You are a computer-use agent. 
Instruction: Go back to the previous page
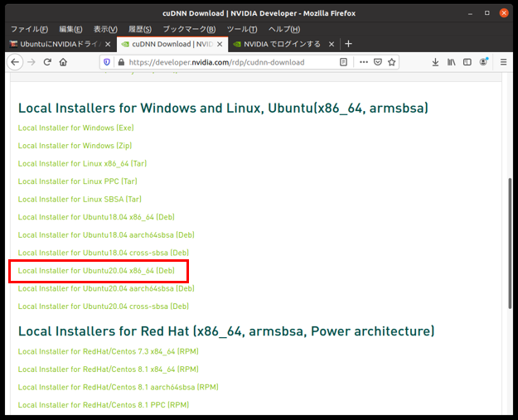click(x=15, y=62)
